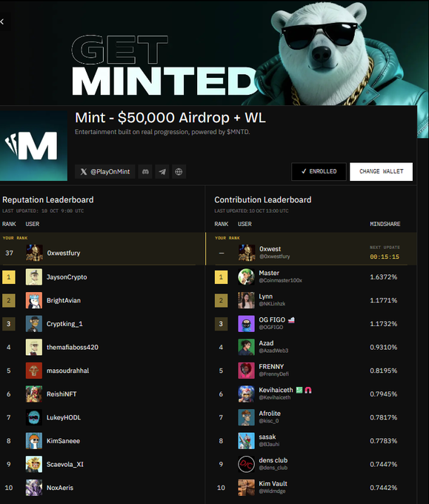Select username themafiaboss420
Image resolution: width=429 pixels, height=504 pixels.
(x=73, y=347)
